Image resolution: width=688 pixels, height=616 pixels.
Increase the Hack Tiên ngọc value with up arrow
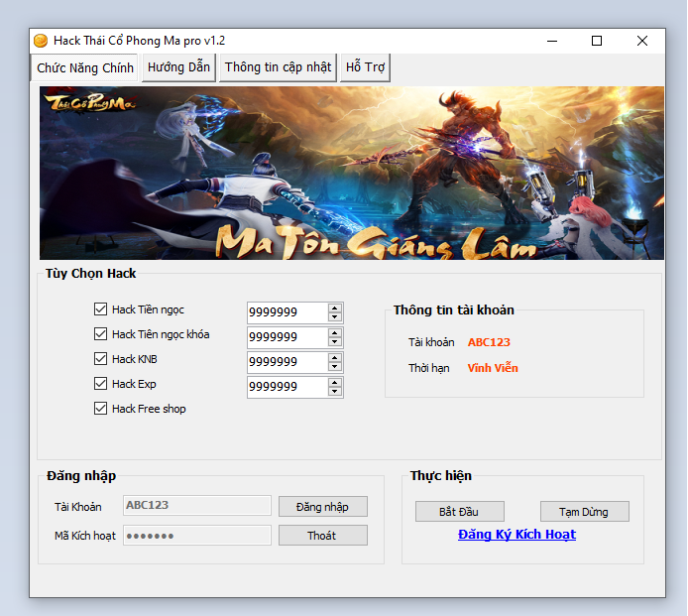tap(335, 308)
